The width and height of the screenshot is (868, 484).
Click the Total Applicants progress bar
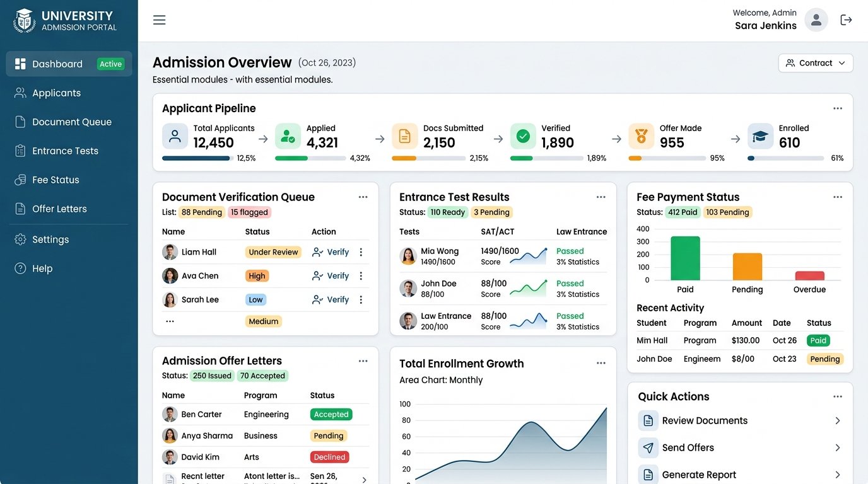(197, 158)
